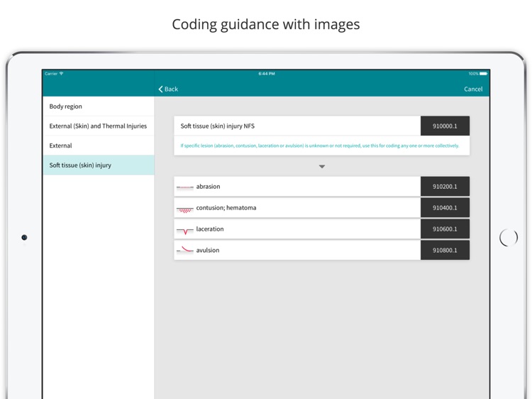Tap the avulsion illustration icon
The height and width of the screenshot is (399, 532).
tap(185, 251)
